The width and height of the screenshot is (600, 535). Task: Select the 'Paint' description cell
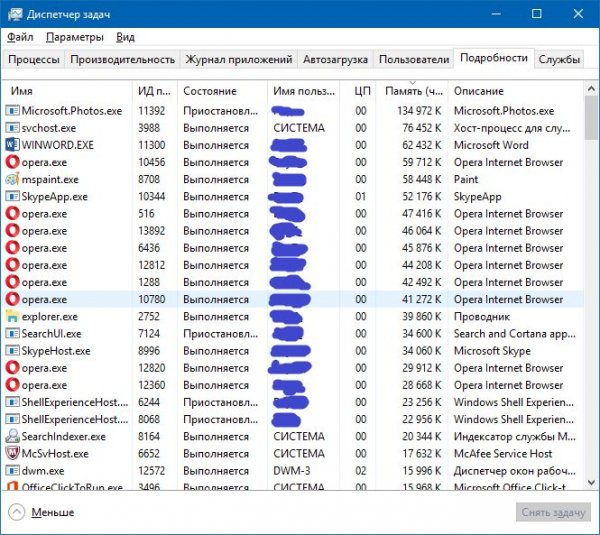pyautogui.click(x=466, y=179)
